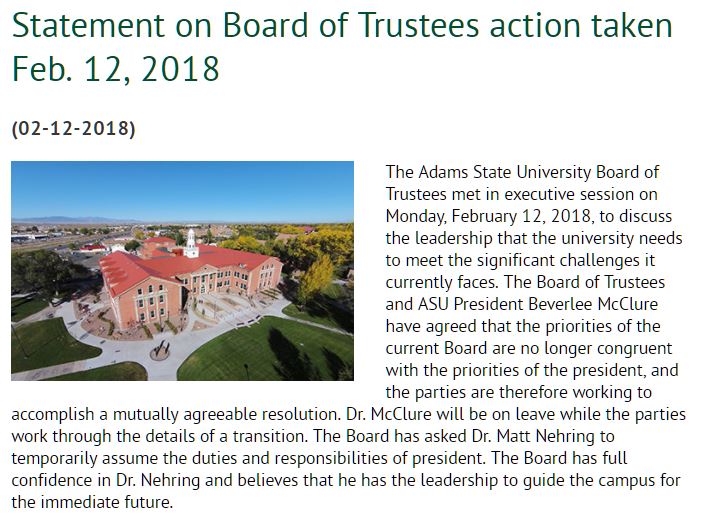Viewport: 707px width, 513px height.
Task: Click the (02-12-2018) date label
Action: click(x=73, y=128)
